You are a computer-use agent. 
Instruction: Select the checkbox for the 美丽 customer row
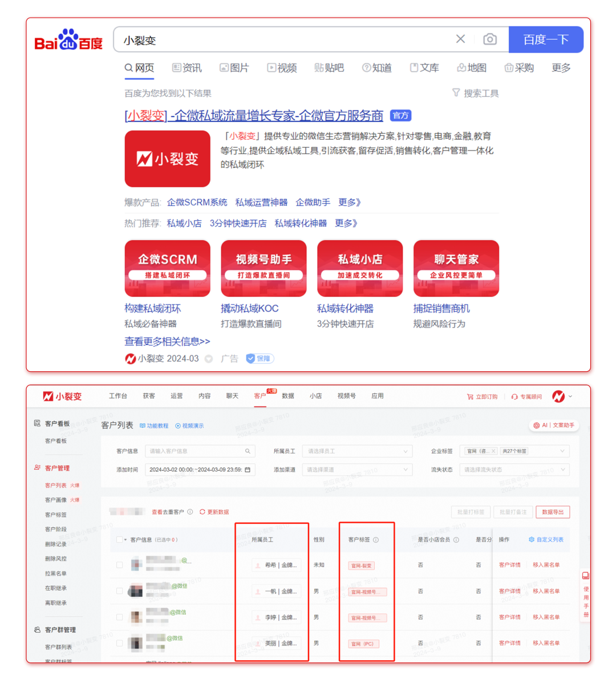tap(119, 643)
